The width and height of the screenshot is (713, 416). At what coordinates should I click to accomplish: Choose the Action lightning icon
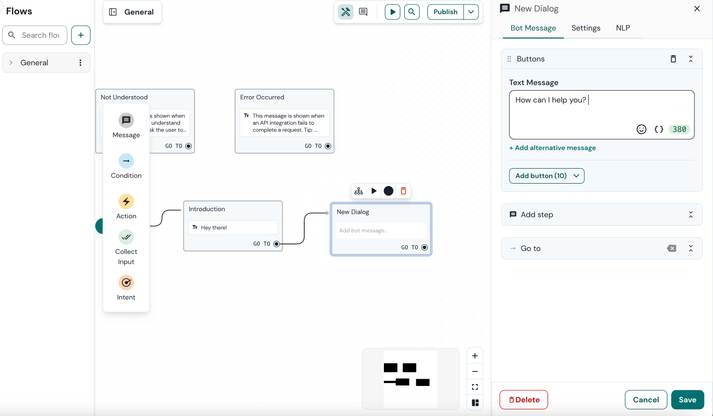pos(126,202)
